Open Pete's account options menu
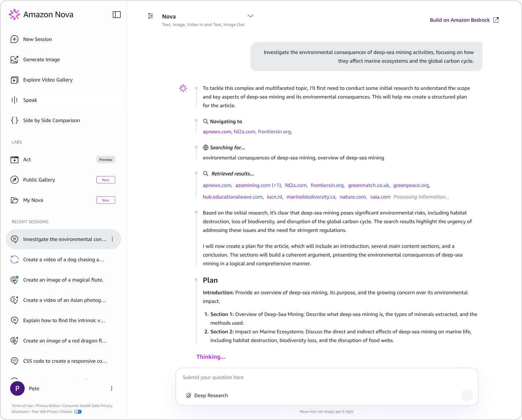Image resolution: width=522 pixels, height=420 pixels. tap(112, 388)
